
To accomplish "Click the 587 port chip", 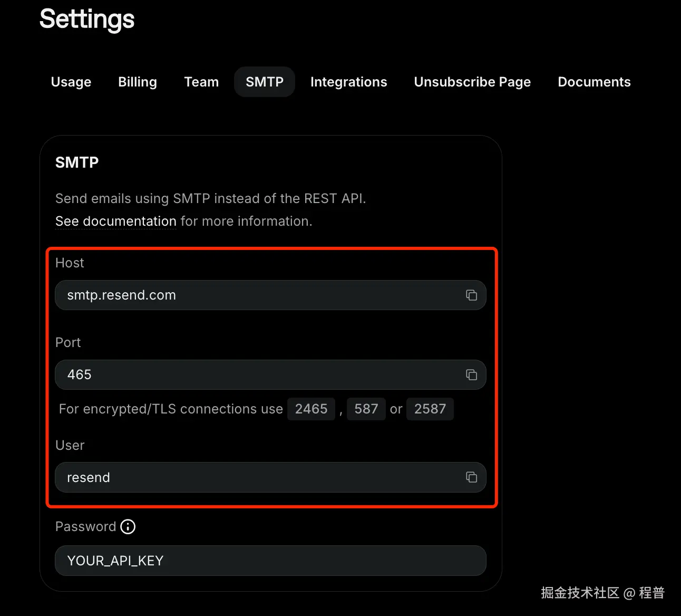I will [366, 409].
